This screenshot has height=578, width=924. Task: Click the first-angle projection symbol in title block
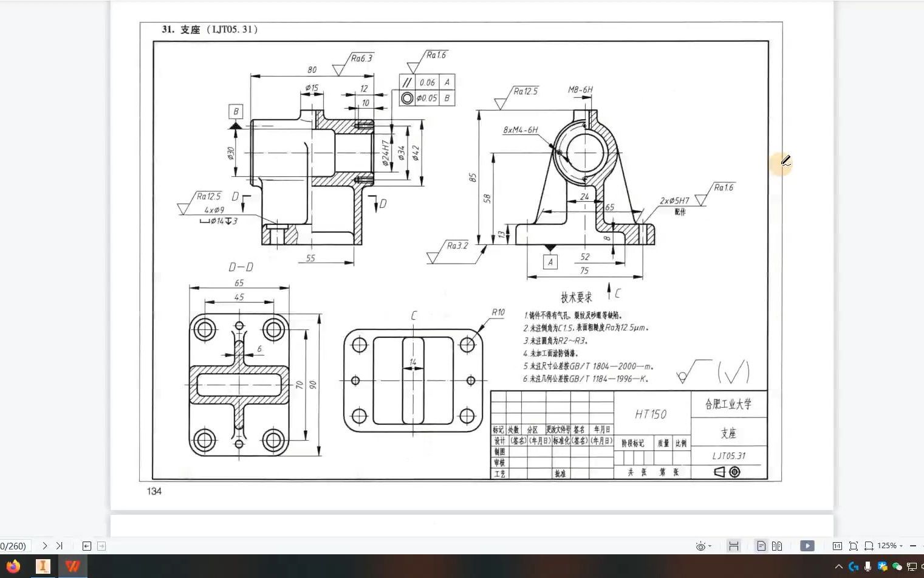point(727,472)
